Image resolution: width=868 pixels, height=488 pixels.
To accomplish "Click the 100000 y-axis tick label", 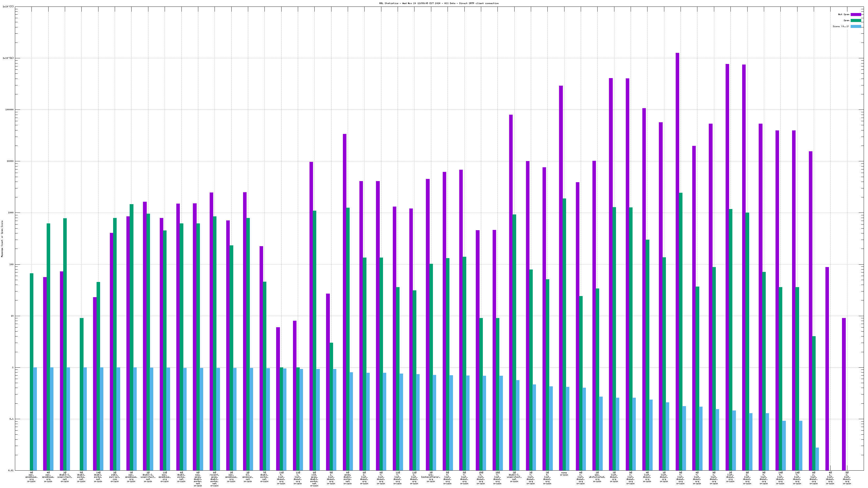I will click(x=9, y=110).
